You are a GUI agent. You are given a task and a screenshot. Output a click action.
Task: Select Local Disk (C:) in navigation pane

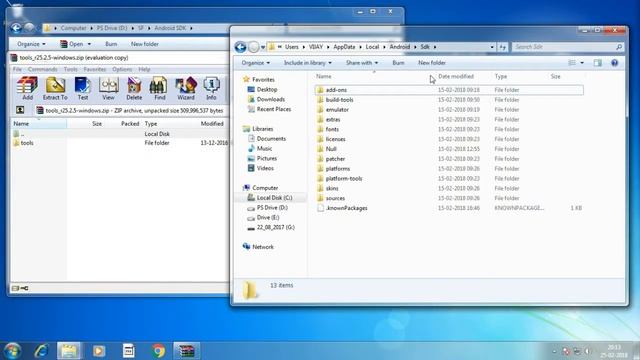coord(274,198)
